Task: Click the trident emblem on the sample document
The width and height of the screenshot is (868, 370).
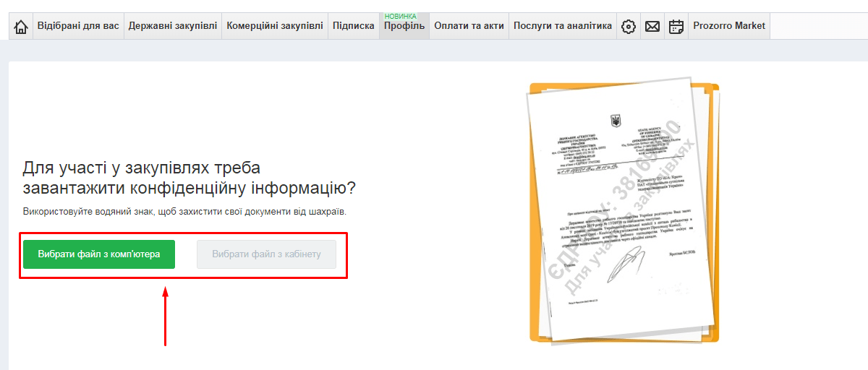Action: pyautogui.click(x=616, y=121)
